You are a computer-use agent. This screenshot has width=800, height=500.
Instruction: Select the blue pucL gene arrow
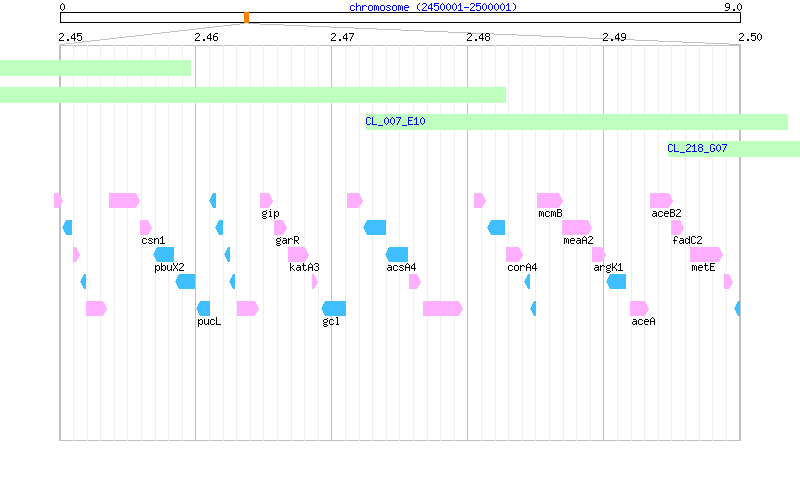[x=203, y=309]
